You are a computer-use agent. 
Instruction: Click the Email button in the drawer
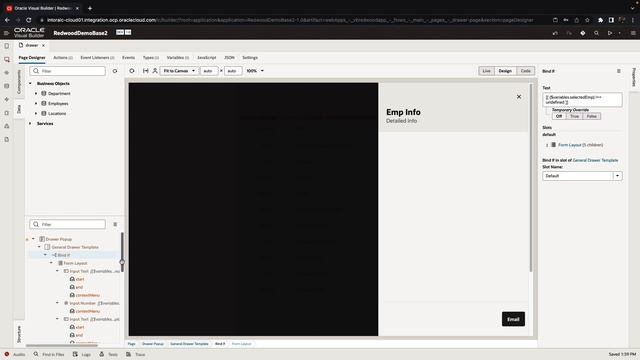click(513, 319)
